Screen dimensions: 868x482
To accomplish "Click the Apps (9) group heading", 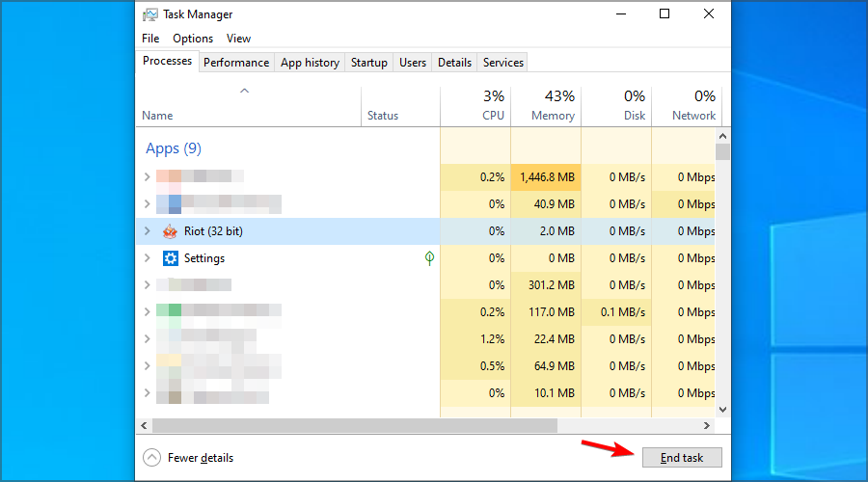I will point(174,148).
